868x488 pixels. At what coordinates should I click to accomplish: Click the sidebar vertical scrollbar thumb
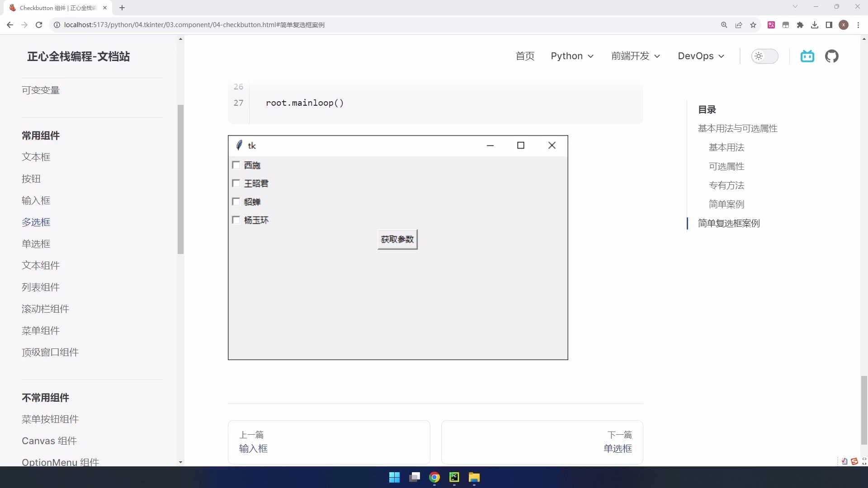(180, 179)
